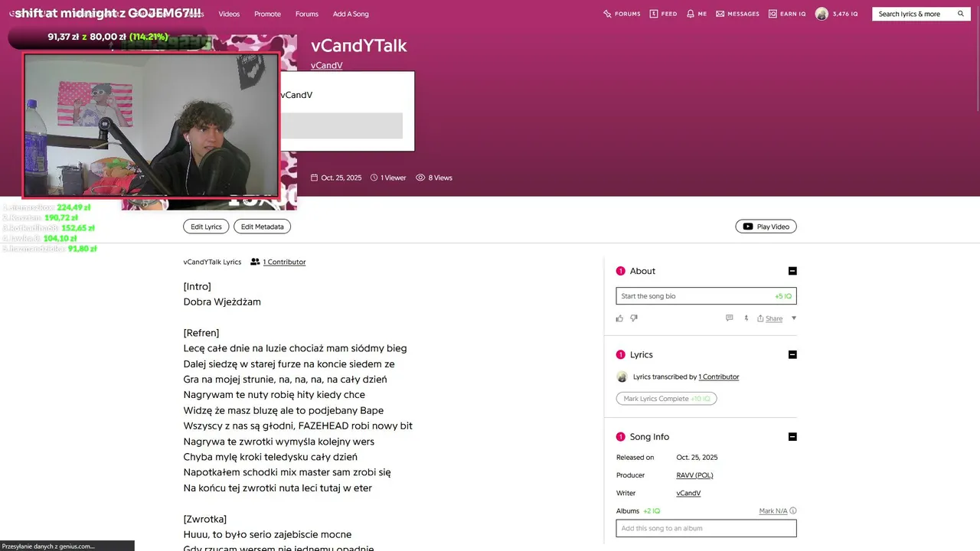Image resolution: width=980 pixels, height=551 pixels.
Task: Collapse the Song Info section
Action: tap(792, 437)
